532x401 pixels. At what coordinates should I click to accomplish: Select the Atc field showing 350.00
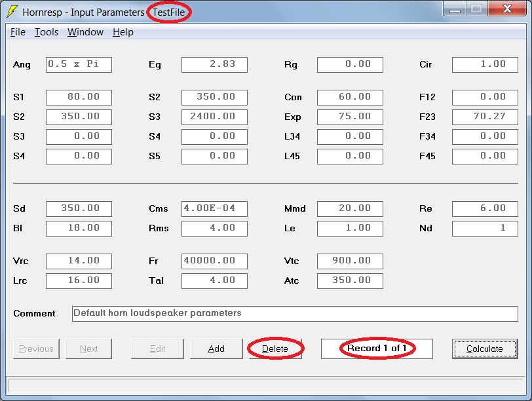pyautogui.click(x=350, y=281)
